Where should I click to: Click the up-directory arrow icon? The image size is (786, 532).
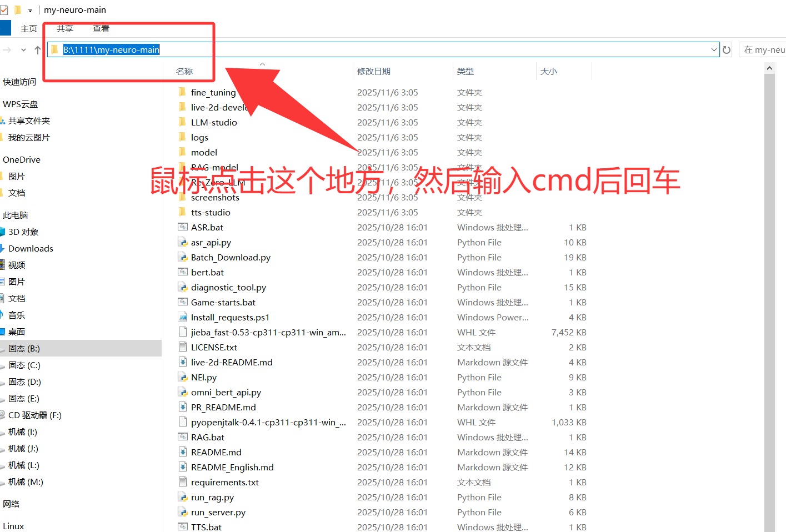(38, 50)
